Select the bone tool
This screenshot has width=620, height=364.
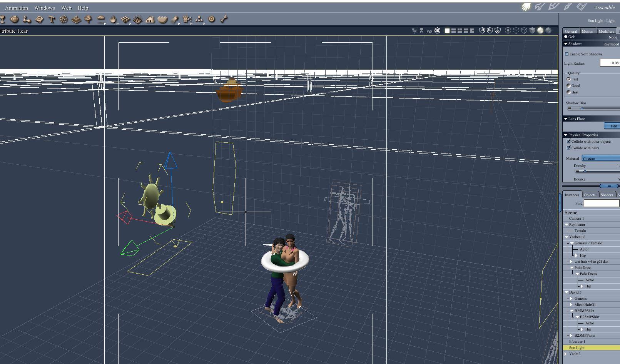click(x=224, y=19)
